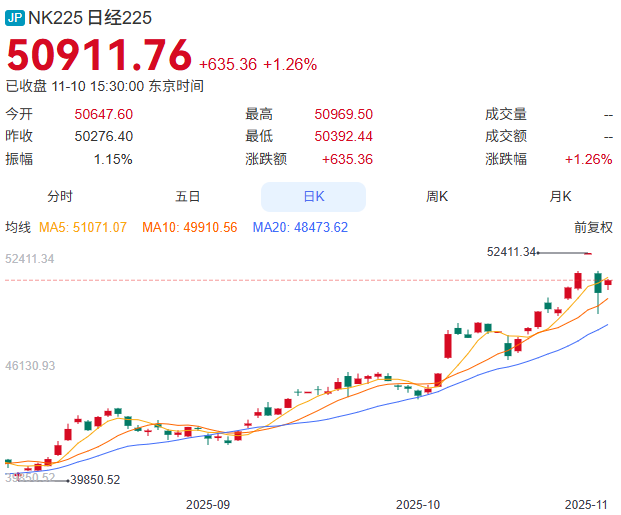Screen dimensions: 621x515
Task: Click the 2025-11 date axis label
Action: pyautogui.click(x=586, y=504)
